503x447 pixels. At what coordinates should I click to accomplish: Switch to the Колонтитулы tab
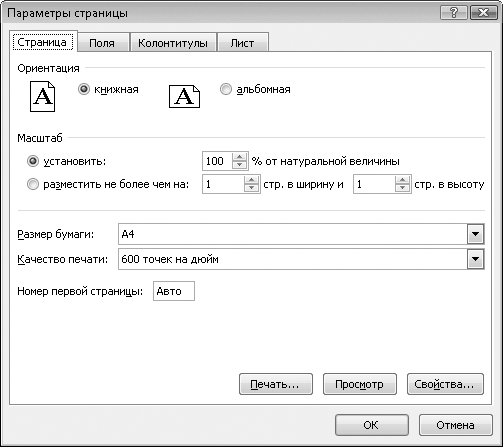pyautogui.click(x=173, y=43)
